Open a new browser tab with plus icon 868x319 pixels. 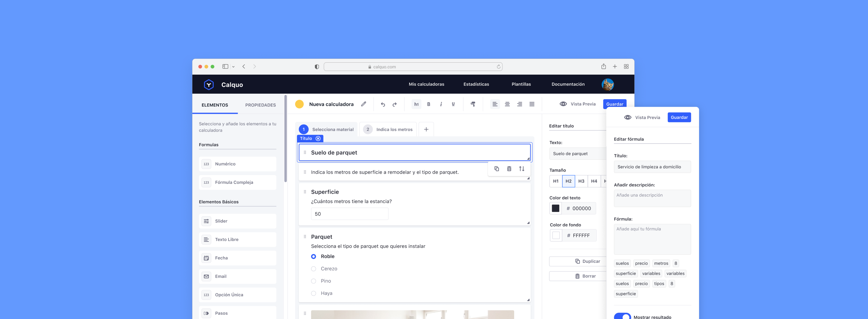615,66
